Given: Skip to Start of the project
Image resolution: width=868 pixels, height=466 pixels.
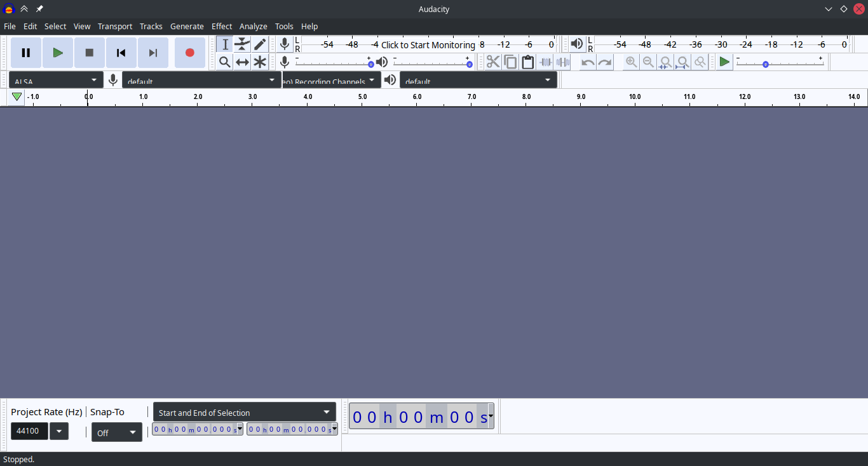Looking at the screenshot, I should click(121, 53).
